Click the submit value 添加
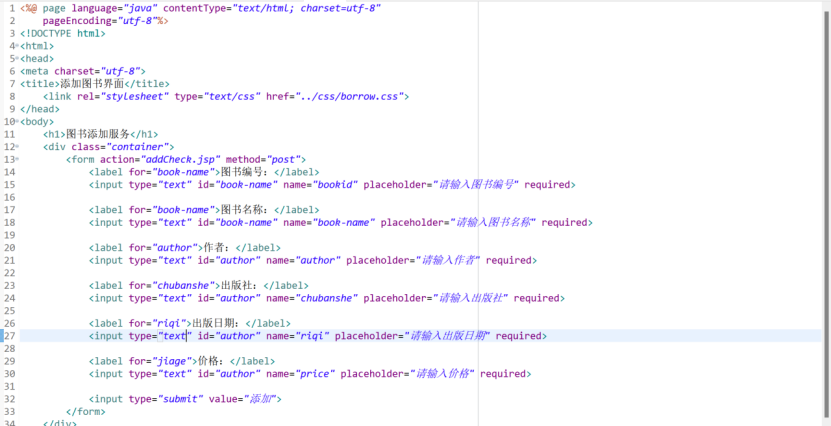831x426 pixels. click(x=258, y=399)
